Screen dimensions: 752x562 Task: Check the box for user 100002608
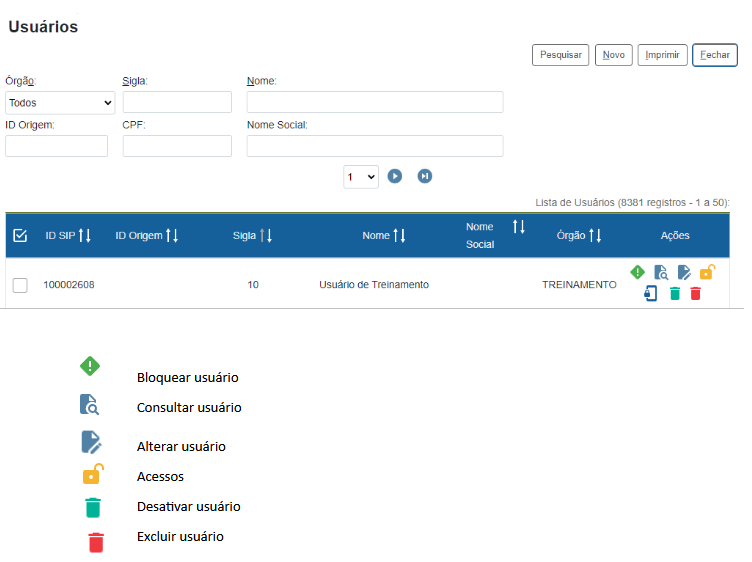(20, 285)
